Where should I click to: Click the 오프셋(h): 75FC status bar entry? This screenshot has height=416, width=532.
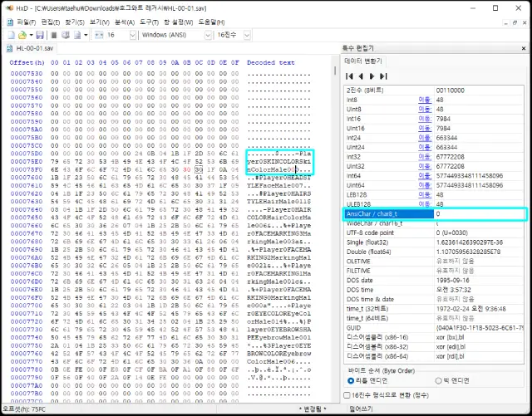coord(24,409)
